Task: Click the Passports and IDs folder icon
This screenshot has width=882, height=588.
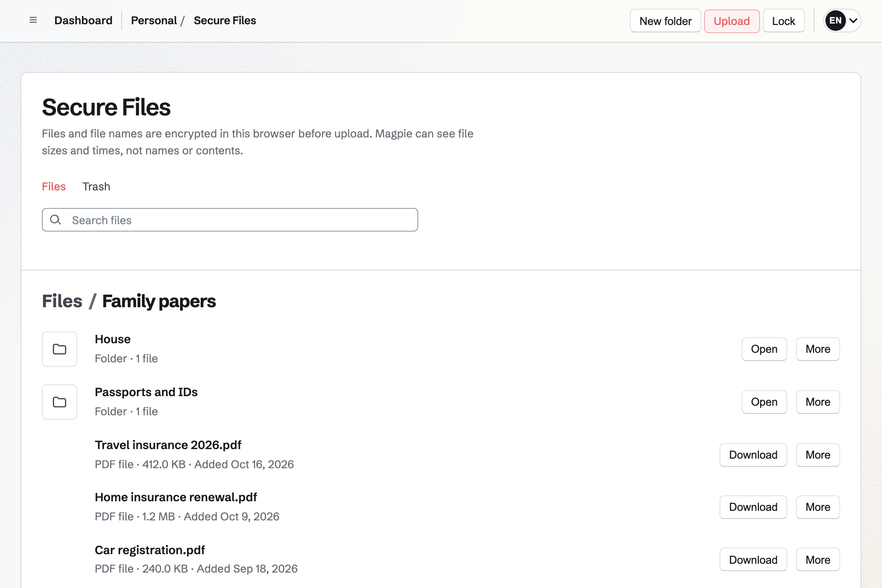Action: tap(59, 402)
